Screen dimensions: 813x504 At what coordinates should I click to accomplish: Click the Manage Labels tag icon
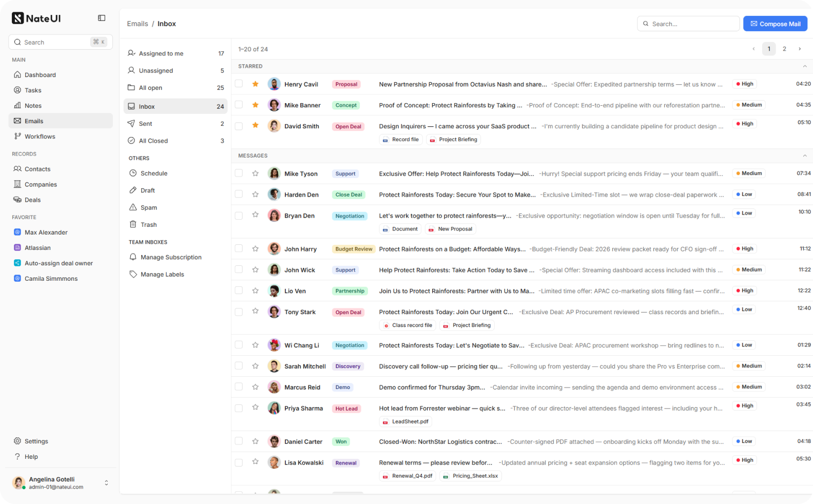(x=133, y=274)
